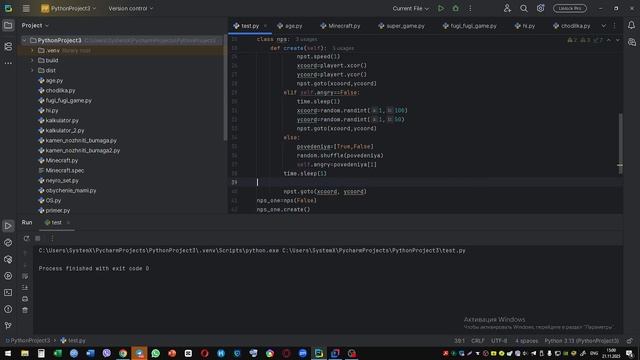The image size is (640, 360).
Task: Open the Structure tool window icon
Action: (x=8, y=47)
